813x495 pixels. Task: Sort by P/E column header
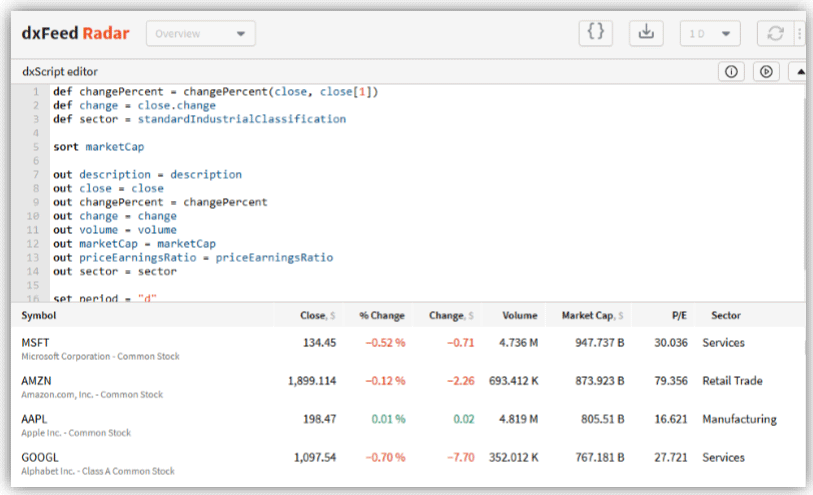point(679,315)
